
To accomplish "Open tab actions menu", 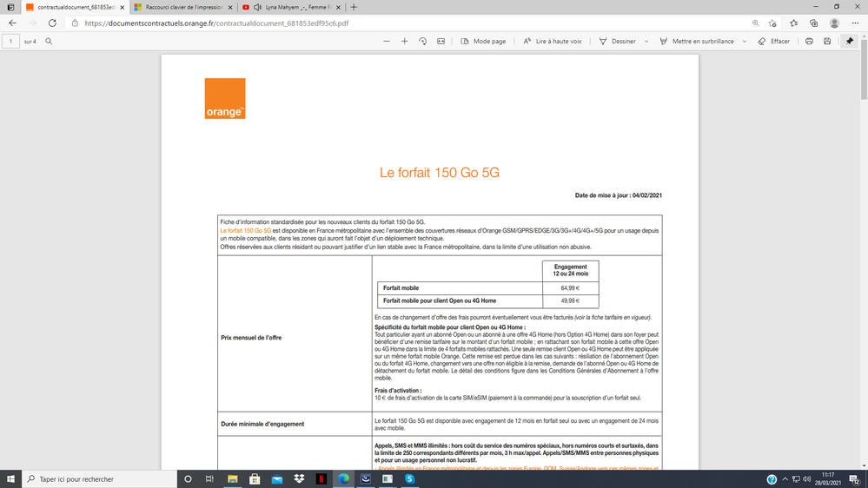I will click(x=10, y=7).
